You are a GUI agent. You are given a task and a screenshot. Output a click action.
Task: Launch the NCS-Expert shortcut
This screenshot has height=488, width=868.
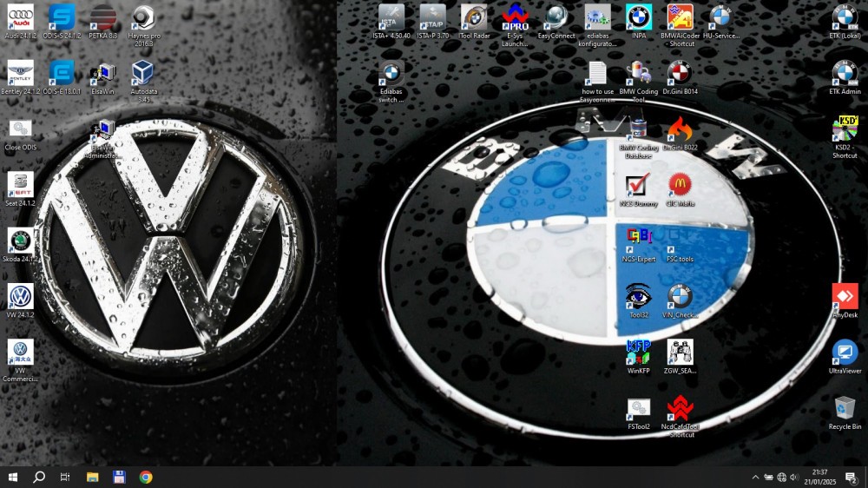(x=639, y=246)
